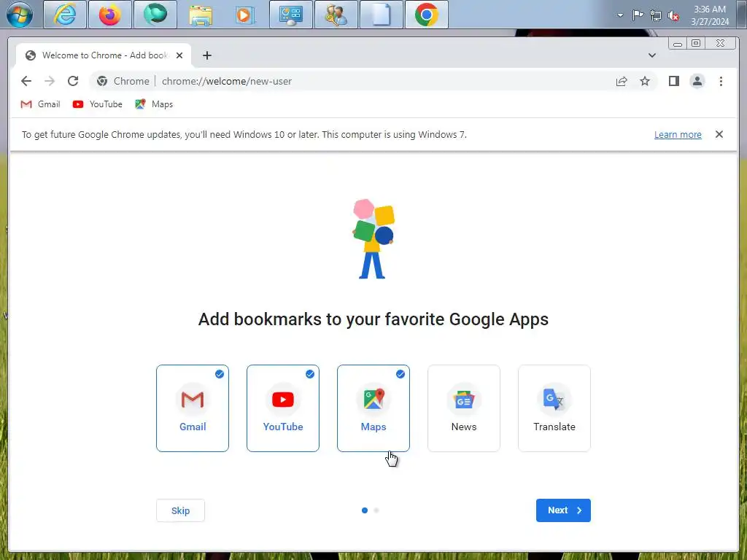This screenshot has height=560, width=747.
Task: Click the Skip button
Action: pyautogui.click(x=181, y=510)
